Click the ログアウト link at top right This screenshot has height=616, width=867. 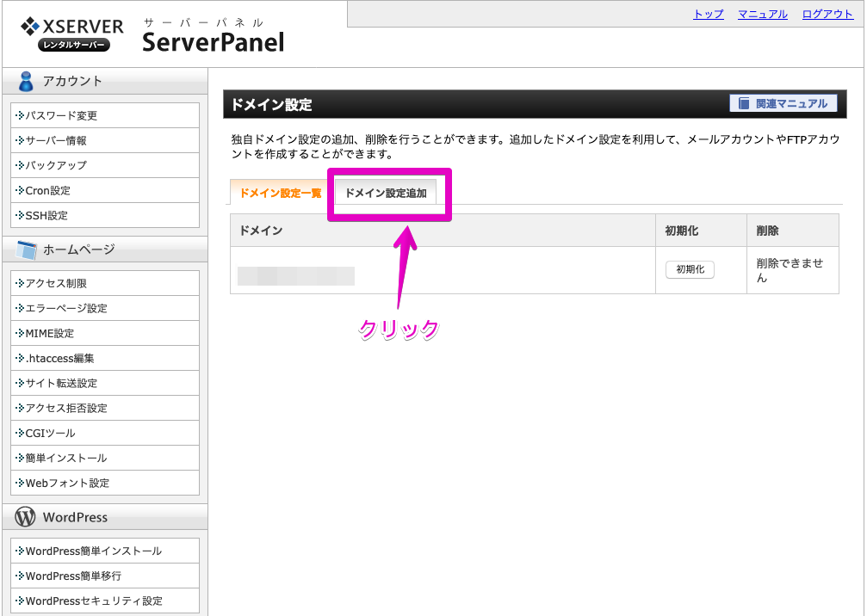point(827,14)
